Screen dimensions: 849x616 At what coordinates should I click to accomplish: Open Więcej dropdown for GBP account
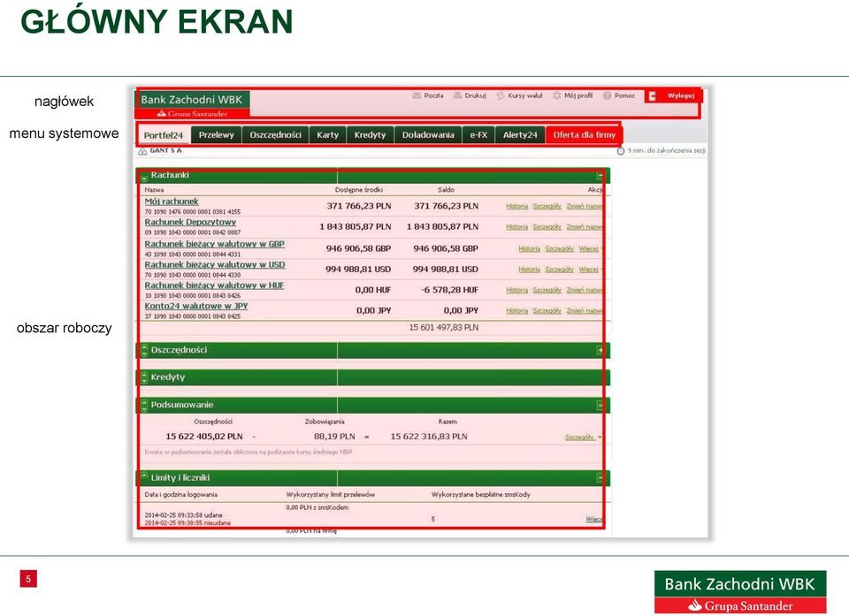pyautogui.click(x=590, y=249)
